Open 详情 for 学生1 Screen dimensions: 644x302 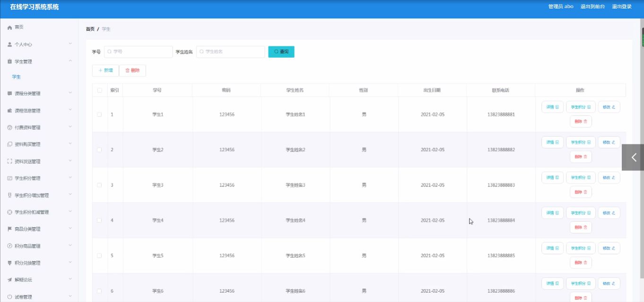[x=552, y=107]
